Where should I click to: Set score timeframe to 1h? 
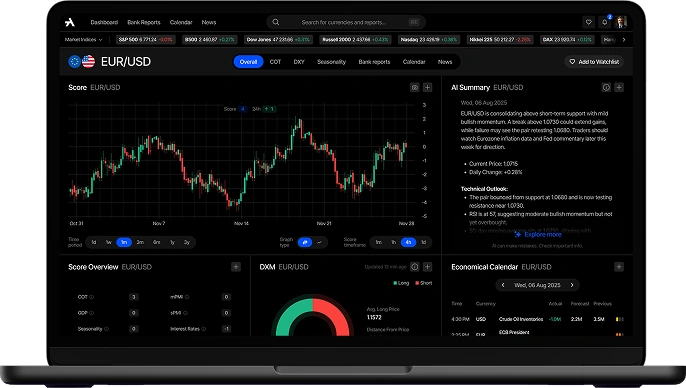coord(393,242)
